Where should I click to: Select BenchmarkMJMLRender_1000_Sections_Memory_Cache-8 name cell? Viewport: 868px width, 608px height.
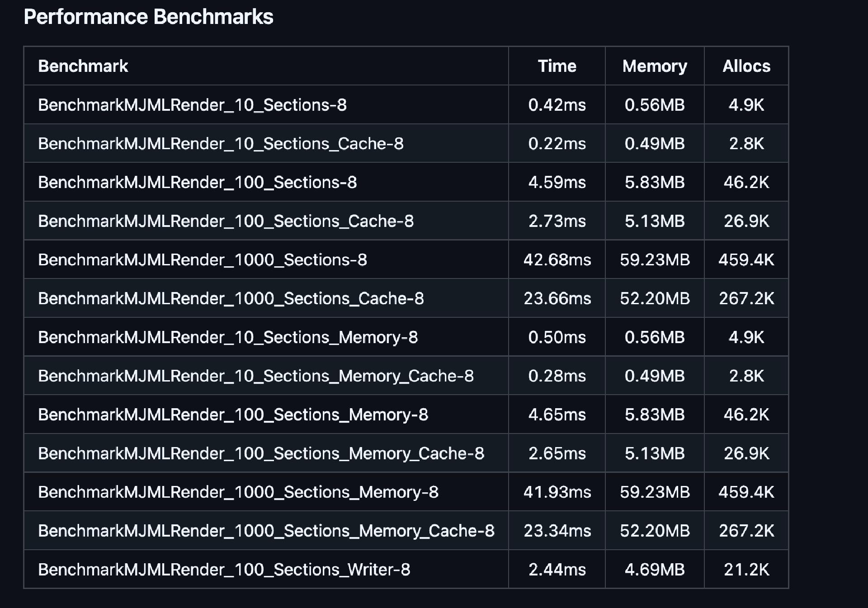[x=266, y=531]
